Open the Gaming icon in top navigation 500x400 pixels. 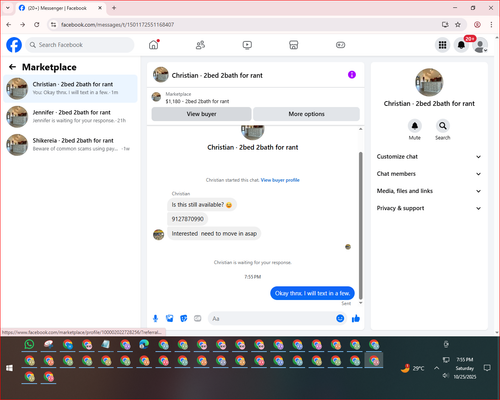(340, 45)
